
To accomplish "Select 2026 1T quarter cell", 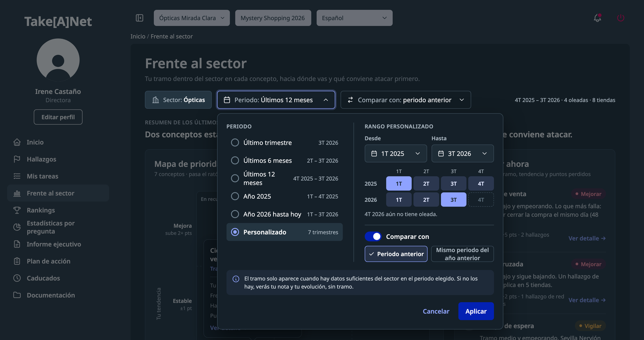I will pyautogui.click(x=399, y=199).
